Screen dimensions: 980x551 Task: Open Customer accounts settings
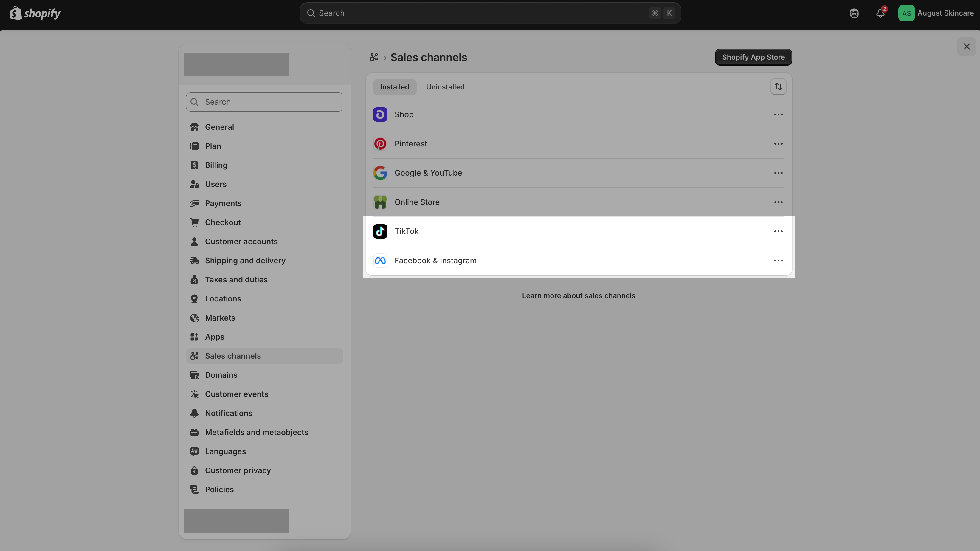click(264, 242)
